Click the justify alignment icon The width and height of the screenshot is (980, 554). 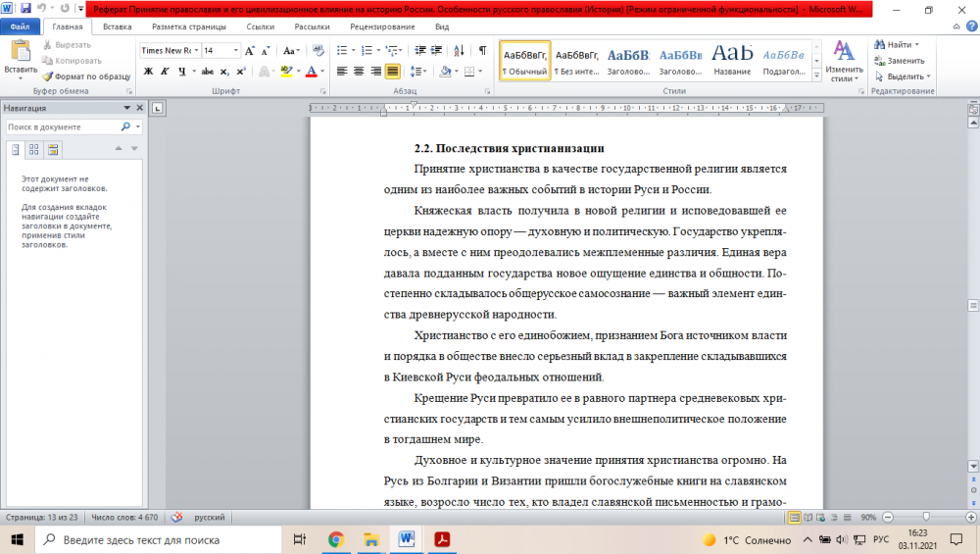click(392, 71)
